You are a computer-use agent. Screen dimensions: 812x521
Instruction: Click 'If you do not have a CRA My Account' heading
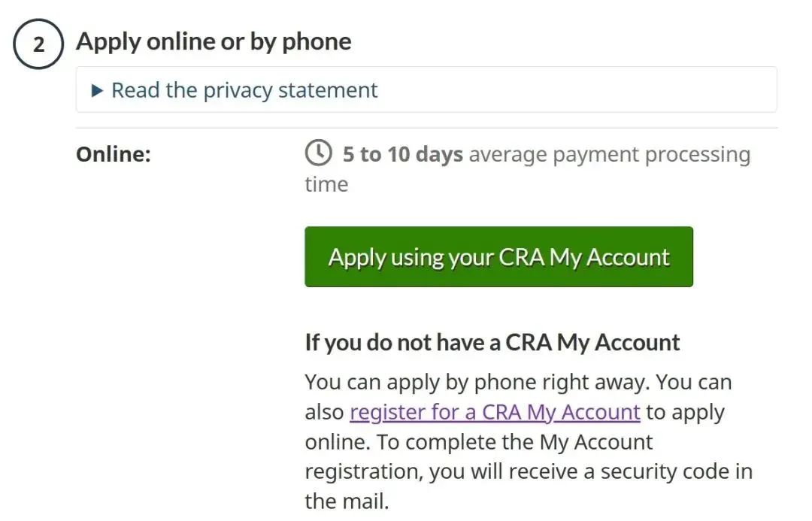click(x=492, y=342)
